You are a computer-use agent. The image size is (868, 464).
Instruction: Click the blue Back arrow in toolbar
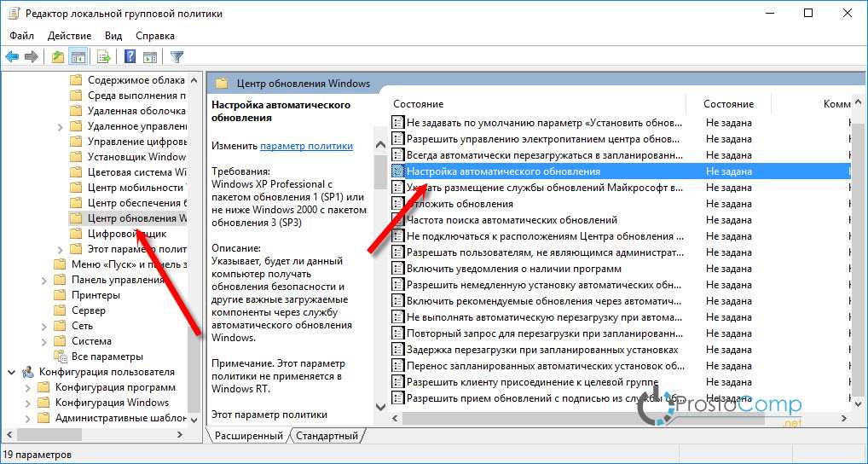[12, 57]
